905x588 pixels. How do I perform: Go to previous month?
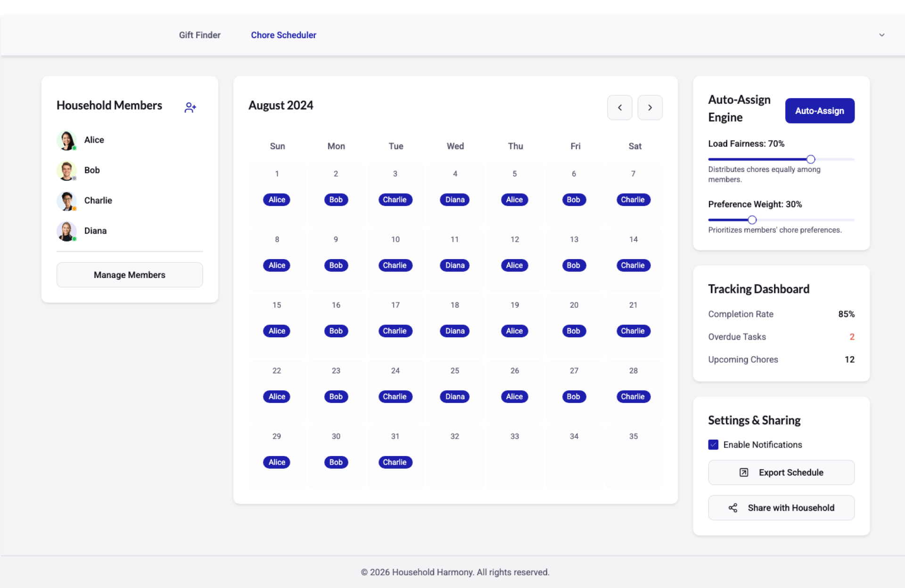pyautogui.click(x=619, y=107)
